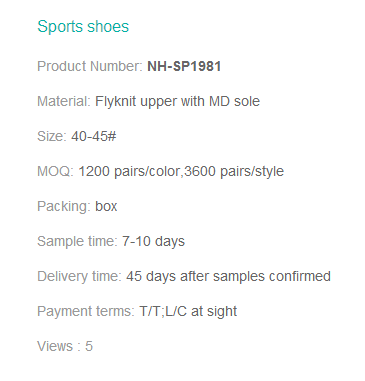The height and width of the screenshot is (381, 365).
Task: Click the Views label
Action: [x=59, y=346]
